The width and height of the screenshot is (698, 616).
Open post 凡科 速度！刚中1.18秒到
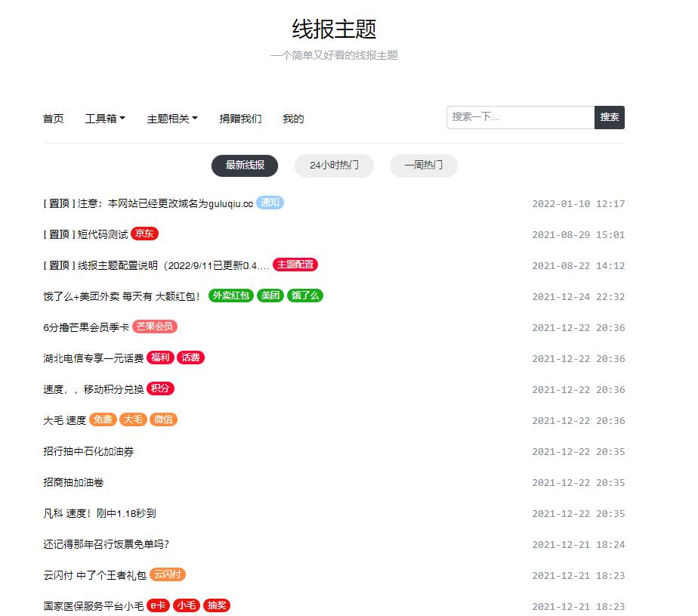100,513
